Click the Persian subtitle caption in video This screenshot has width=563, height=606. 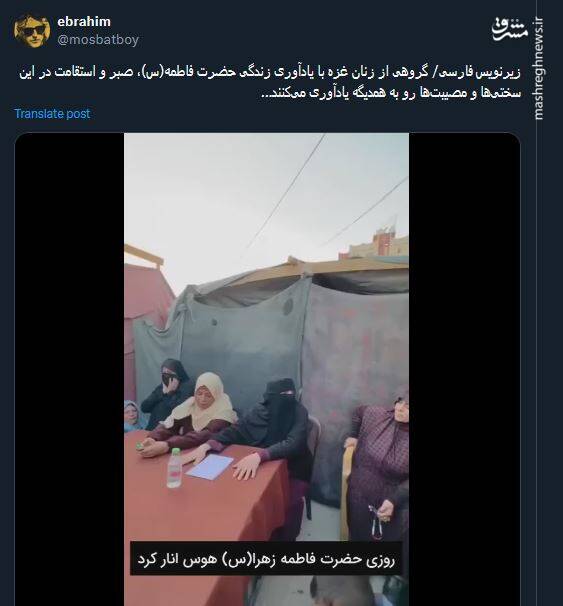tap(266, 559)
